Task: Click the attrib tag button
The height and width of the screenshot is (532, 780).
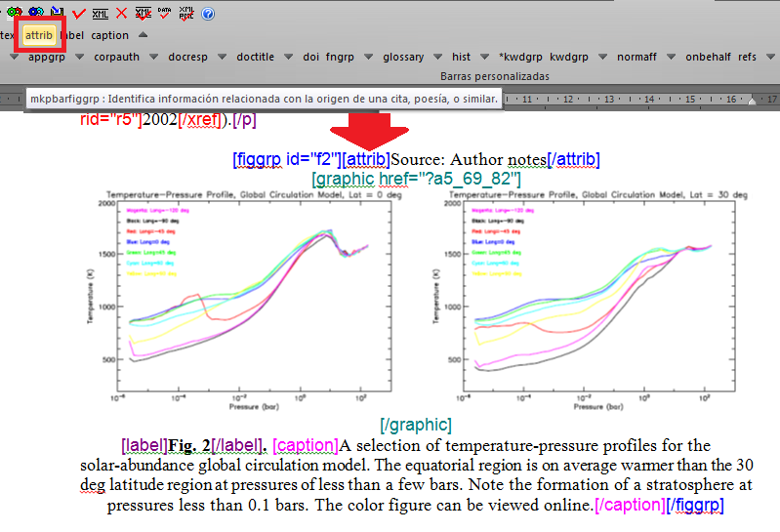Action: (x=39, y=35)
